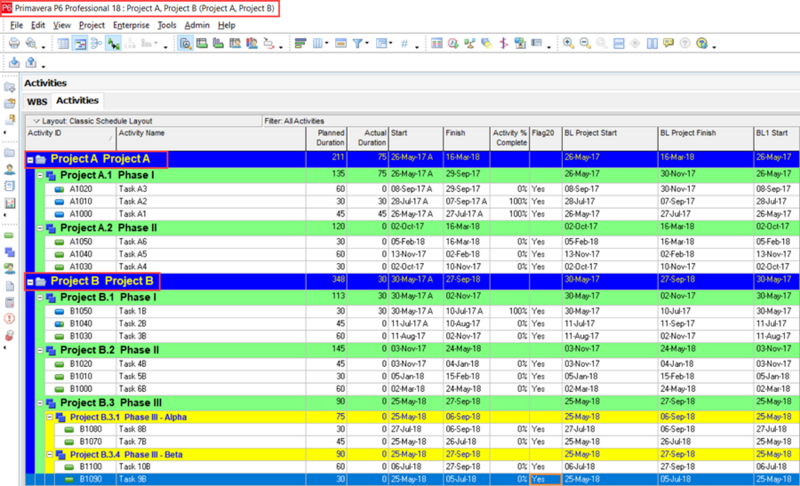The width and height of the screenshot is (800, 486).
Task: Collapse the Project A.2 Phase II band
Action: click(40, 228)
